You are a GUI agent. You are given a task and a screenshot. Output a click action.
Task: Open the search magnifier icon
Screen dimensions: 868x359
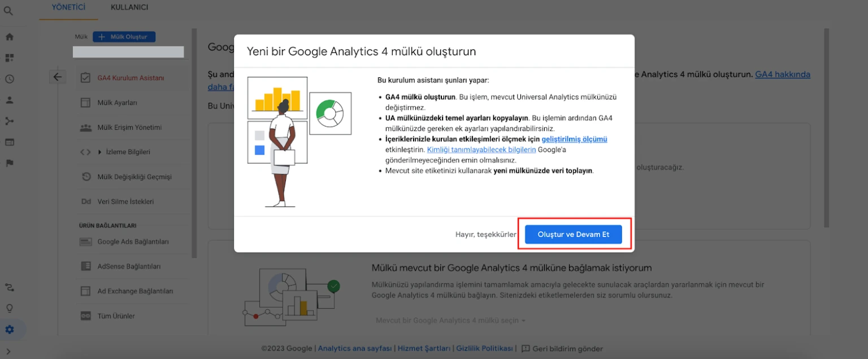click(x=8, y=11)
